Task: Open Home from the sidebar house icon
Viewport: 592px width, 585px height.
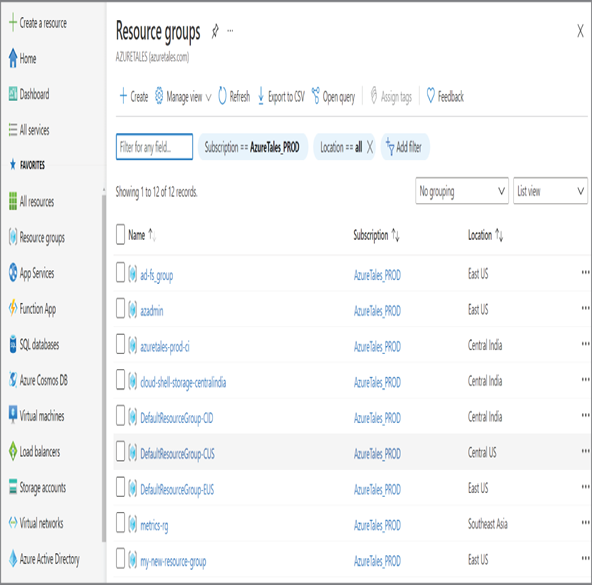Action: pyautogui.click(x=13, y=58)
